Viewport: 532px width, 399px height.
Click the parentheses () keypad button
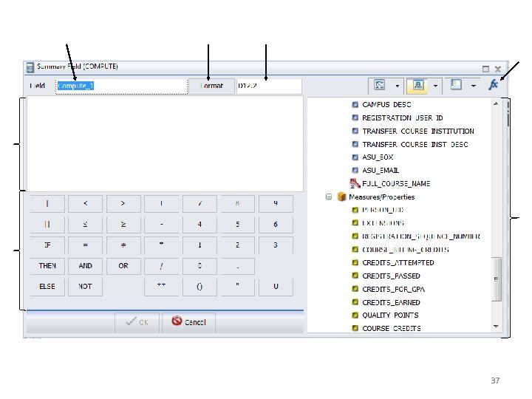(x=199, y=287)
